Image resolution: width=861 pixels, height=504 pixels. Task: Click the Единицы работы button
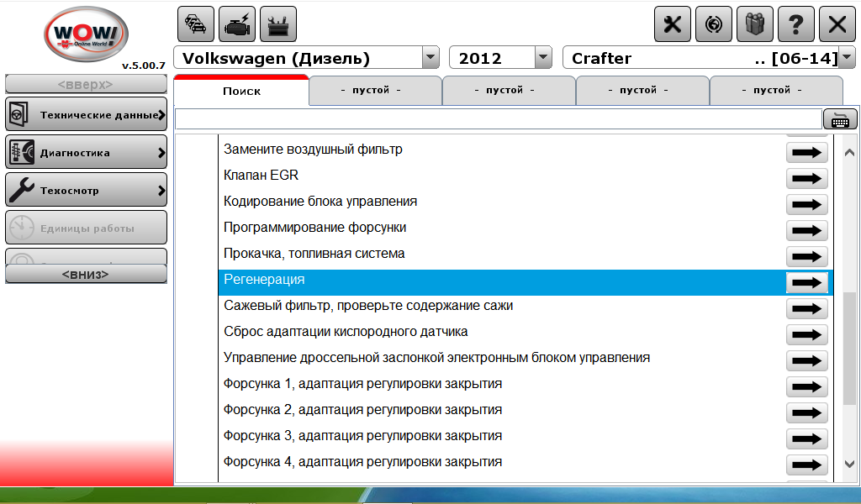[x=87, y=228]
